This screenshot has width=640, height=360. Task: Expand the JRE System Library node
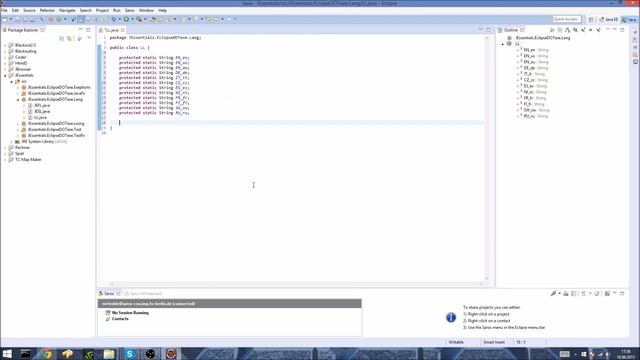11,142
